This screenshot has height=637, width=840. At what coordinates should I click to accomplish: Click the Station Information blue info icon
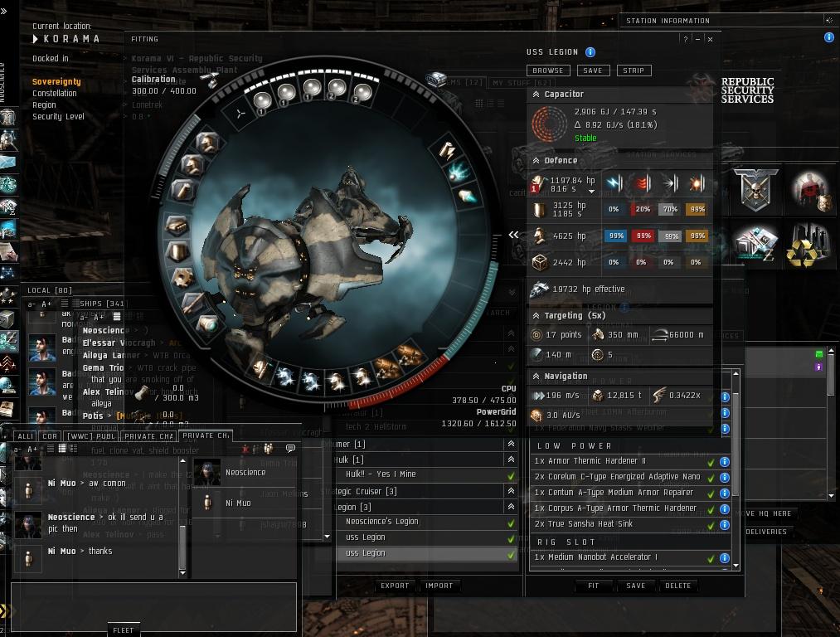(828, 37)
